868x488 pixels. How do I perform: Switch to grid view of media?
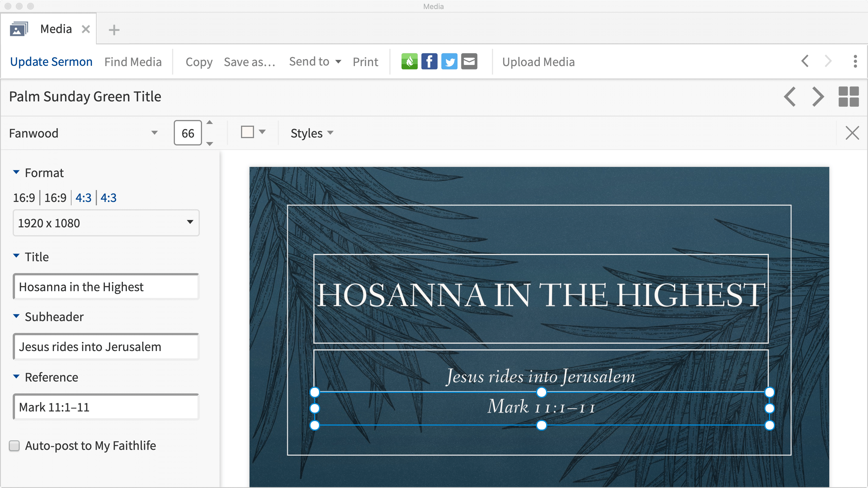pyautogui.click(x=849, y=97)
